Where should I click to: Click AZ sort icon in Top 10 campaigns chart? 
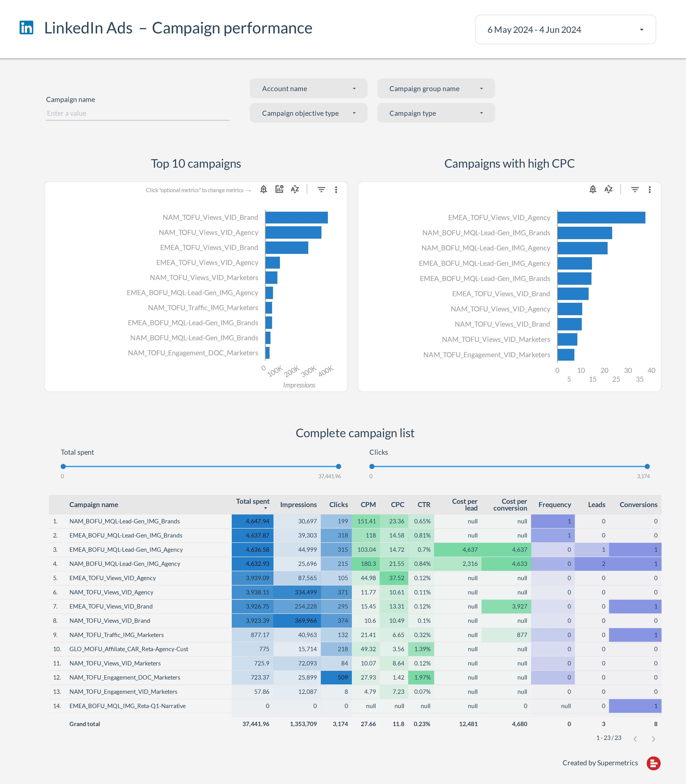pyautogui.click(x=295, y=190)
